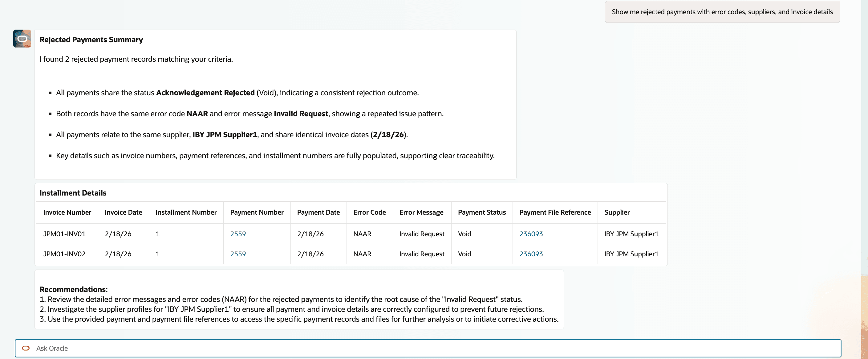
Task: Open payment file reference 236093 for JPM01-INV01
Action: point(531,233)
